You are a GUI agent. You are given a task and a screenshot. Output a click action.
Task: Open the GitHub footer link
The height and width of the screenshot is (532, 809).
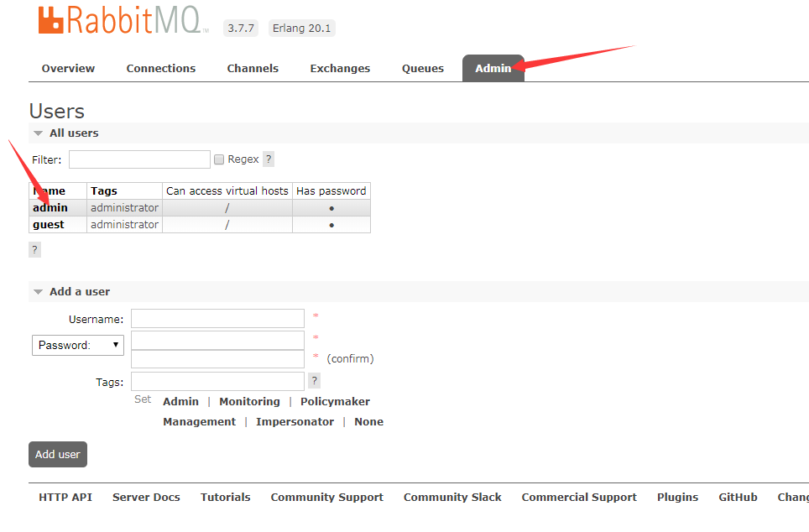coord(739,497)
